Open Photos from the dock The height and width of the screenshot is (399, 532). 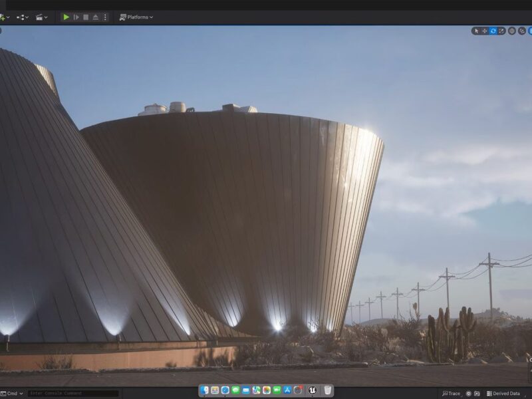(x=267, y=390)
